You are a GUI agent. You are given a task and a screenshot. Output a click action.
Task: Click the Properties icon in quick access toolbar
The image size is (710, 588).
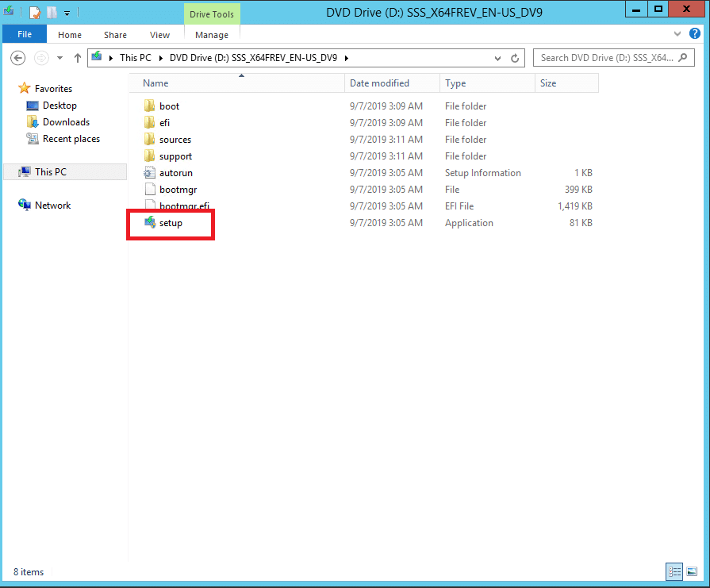[35, 13]
